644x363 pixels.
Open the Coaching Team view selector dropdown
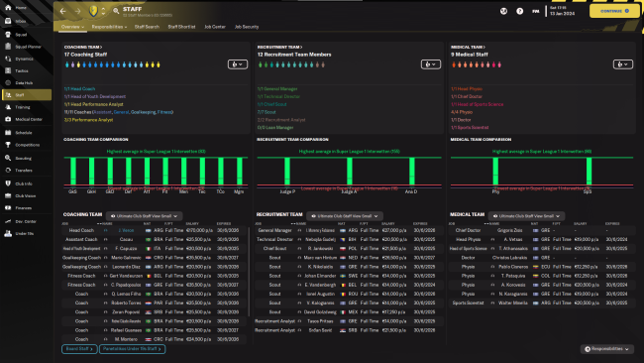tap(145, 216)
